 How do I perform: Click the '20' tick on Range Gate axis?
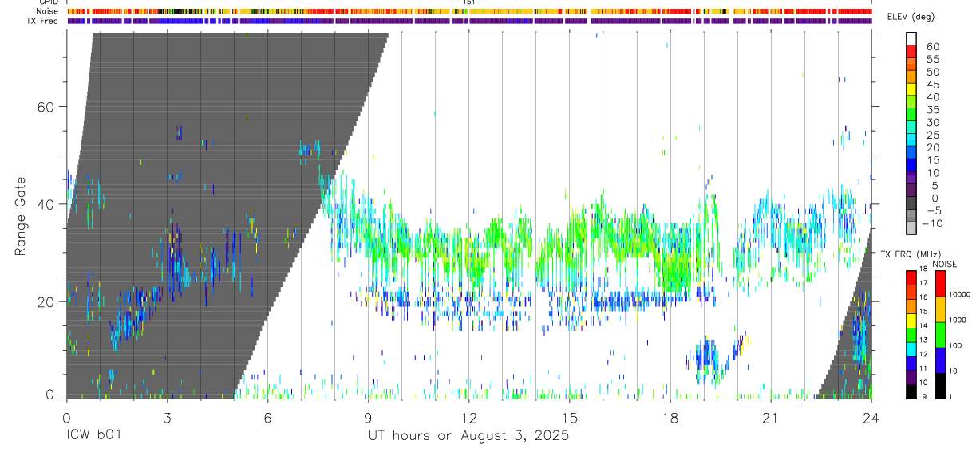point(45,301)
